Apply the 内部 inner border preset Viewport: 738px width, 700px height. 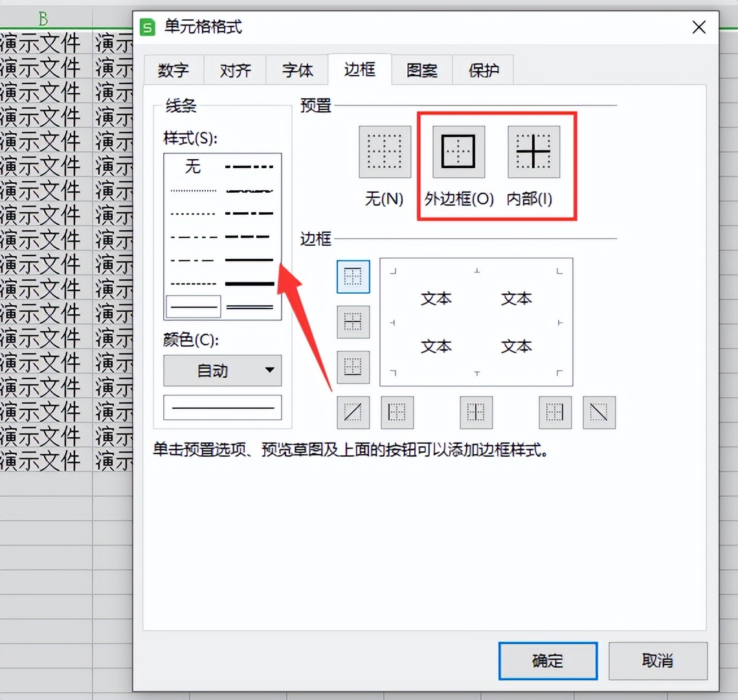click(533, 153)
